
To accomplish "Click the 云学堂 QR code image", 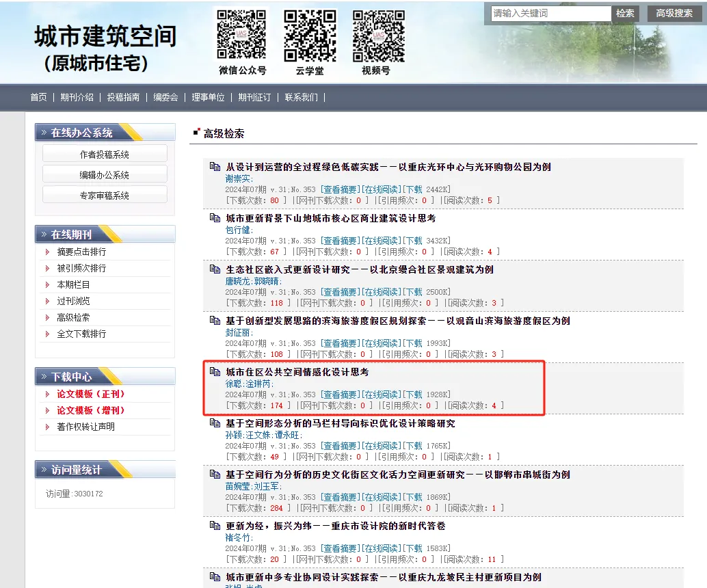I will (x=310, y=34).
